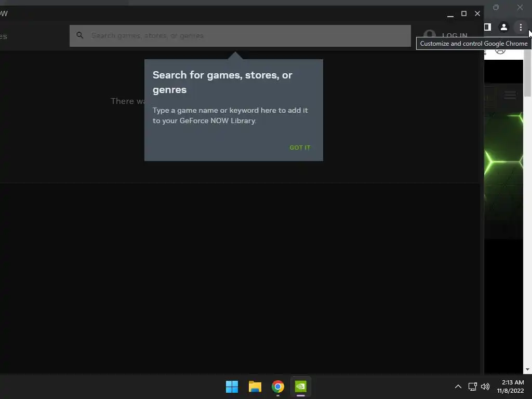Click Chrome page vertical scrollbar thumb
Image resolution: width=532 pixels, height=399 pixels.
(x=527, y=73)
